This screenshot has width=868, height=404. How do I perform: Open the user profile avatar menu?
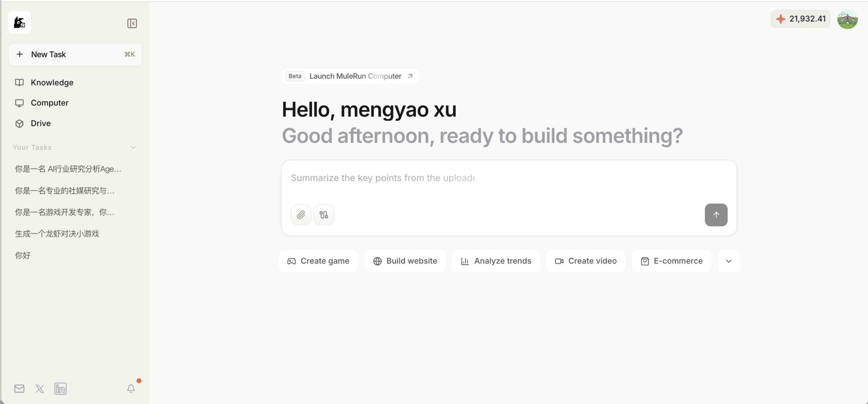click(x=847, y=19)
